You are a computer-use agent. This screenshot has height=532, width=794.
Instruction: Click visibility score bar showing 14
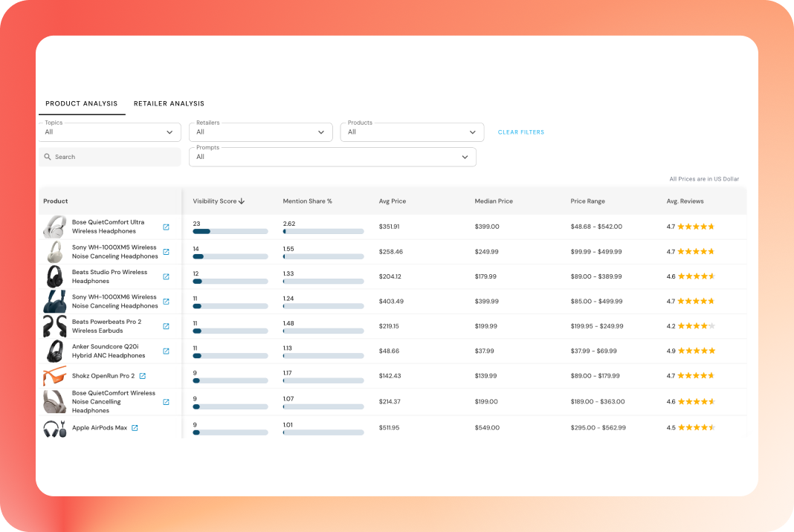(x=230, y=256)
